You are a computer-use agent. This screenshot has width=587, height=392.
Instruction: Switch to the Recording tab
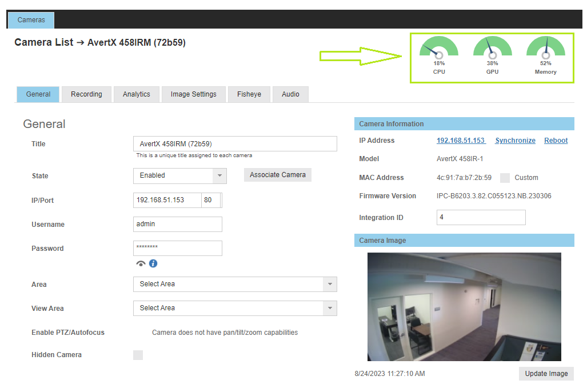click(86, 94)
